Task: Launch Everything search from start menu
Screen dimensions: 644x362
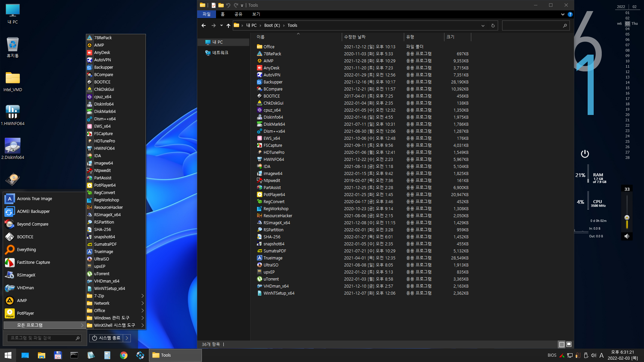Action: (45, 250)
